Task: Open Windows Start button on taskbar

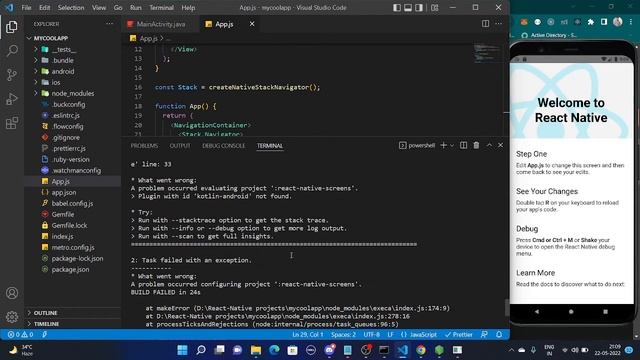Action: (182, 350)
